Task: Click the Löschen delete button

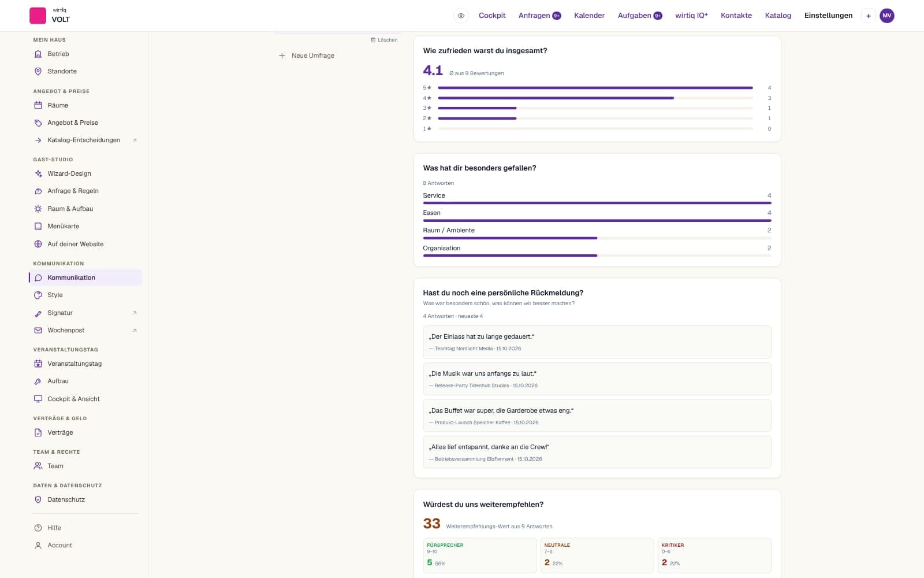Action: point(384,40)
